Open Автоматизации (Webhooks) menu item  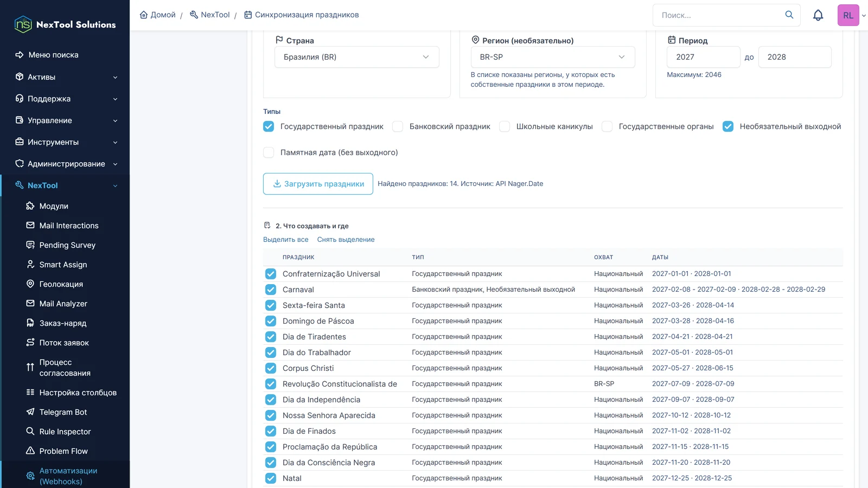pos(66,476)
